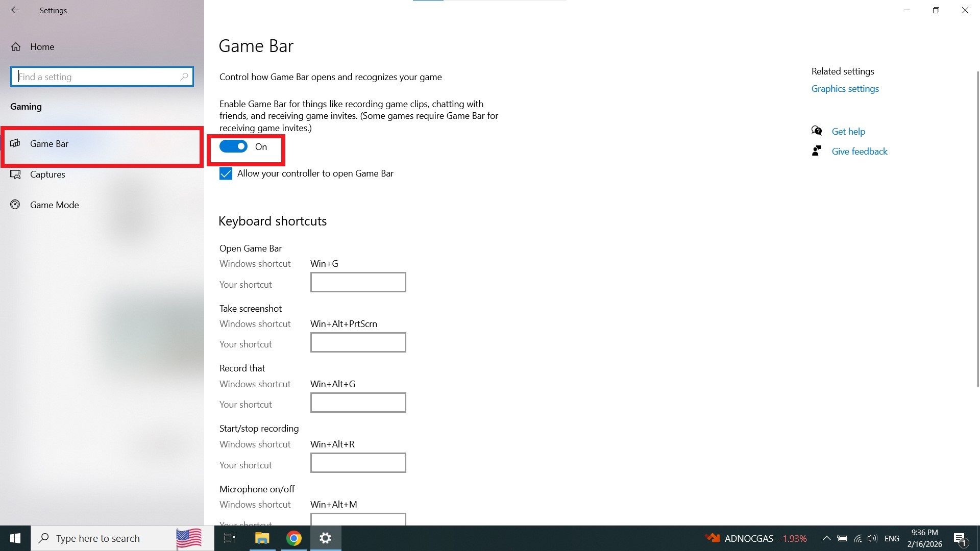Uncheck 'Allow your controller to open Game Bar'
980x551 pixels.
[x=226, y=173]
